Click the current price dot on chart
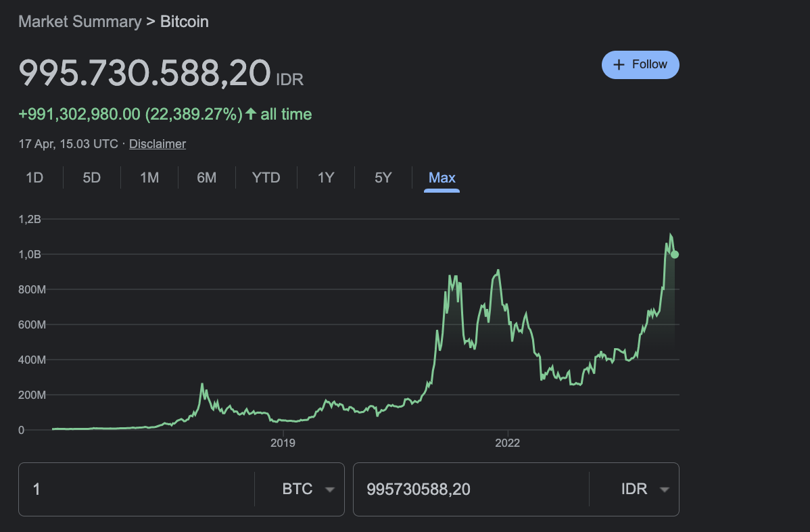The width and height of the screenshot is (810, 532). (x=675, y=255)
